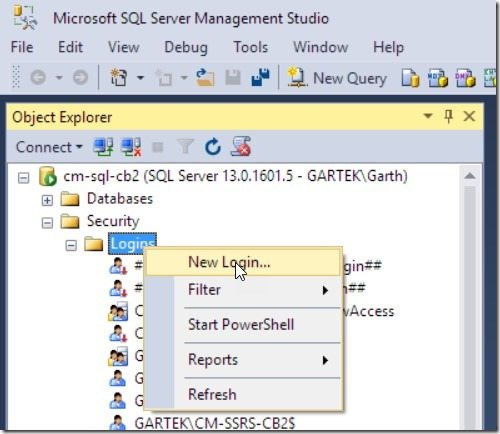Image resolution: width=500 pixels, height=434 pixels.
Task: Collapse the Logins folder node
Action: coord(71,246)
